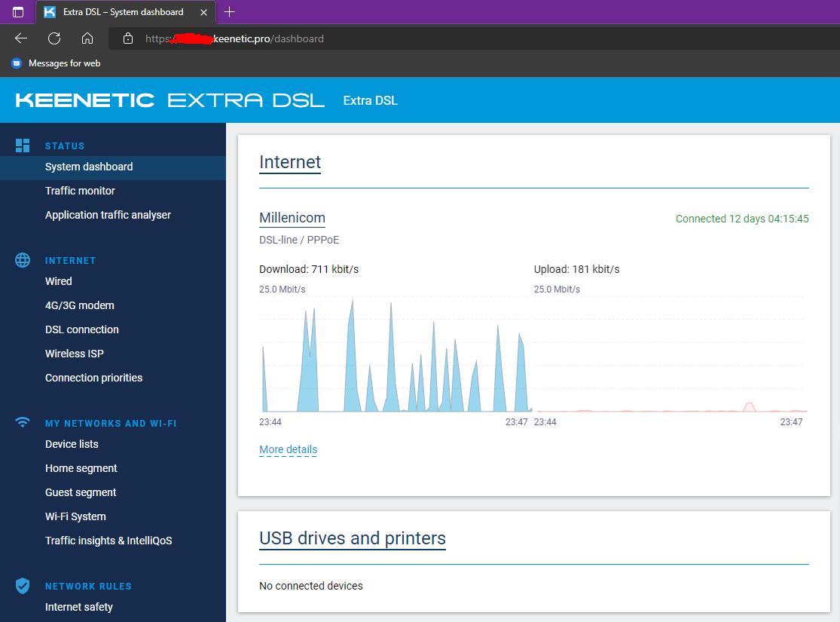Image resolution: width=840 pixels, height=622 pixels.
Task: Open Connection priorities page
Action: (93, 378)
